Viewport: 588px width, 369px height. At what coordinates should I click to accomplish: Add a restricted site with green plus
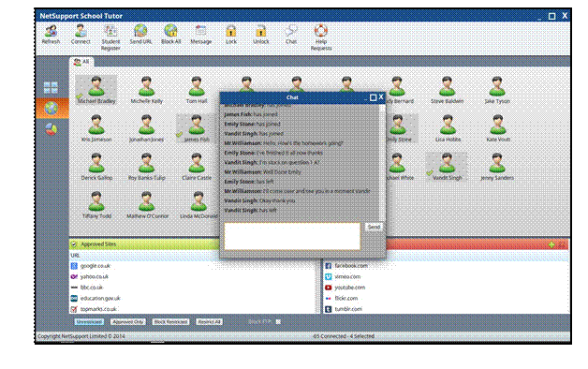point(551,244)
